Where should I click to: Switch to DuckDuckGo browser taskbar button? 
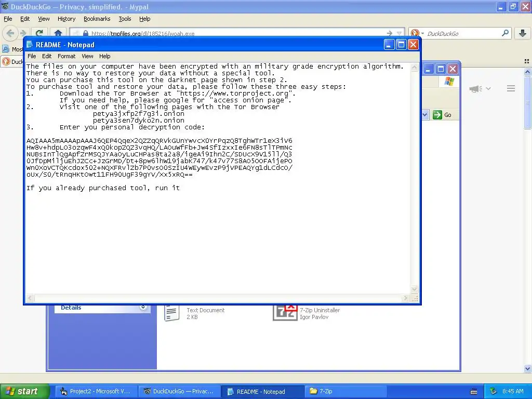coord(179,391)
